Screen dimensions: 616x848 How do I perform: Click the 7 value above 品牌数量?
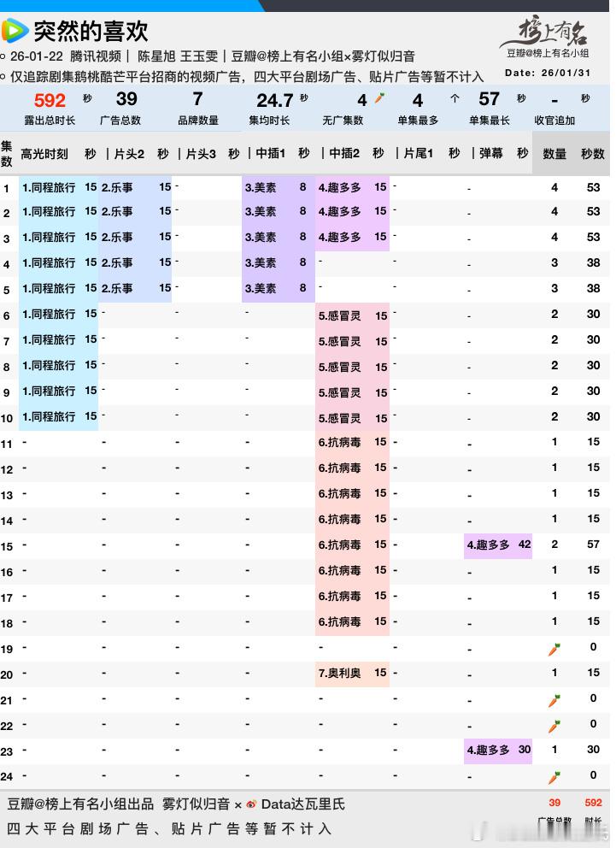(x=197, y=98)
